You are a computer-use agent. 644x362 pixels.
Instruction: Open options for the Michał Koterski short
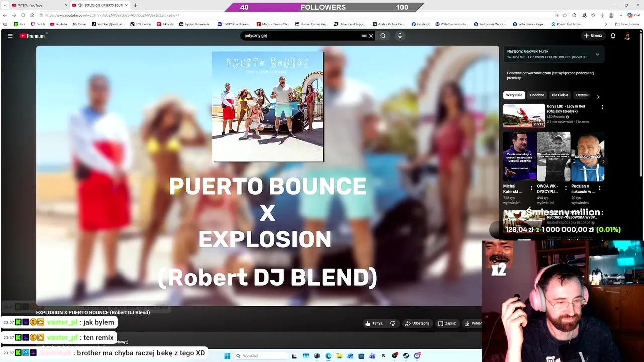pyautogui.click(x=532, y=188)
